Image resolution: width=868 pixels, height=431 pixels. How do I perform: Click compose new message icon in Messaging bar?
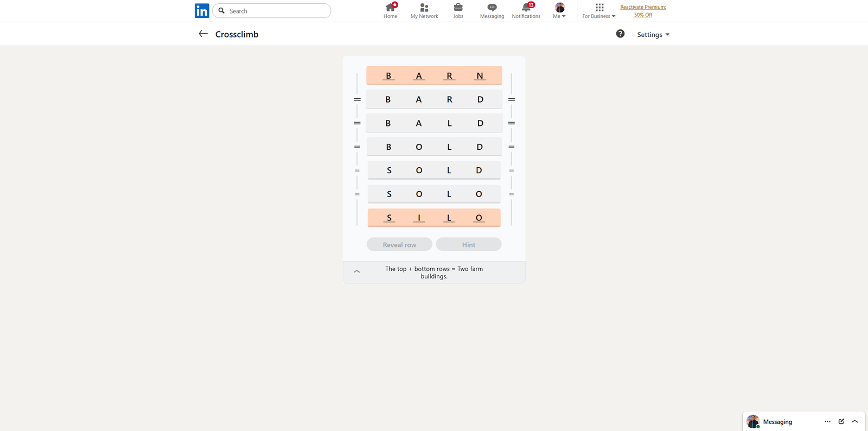(x=841, y=421)
